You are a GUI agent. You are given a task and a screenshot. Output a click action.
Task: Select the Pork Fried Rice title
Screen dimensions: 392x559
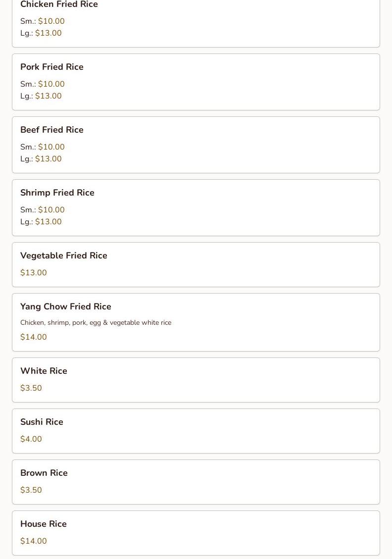pyautogui.click(x=52, y=67)
